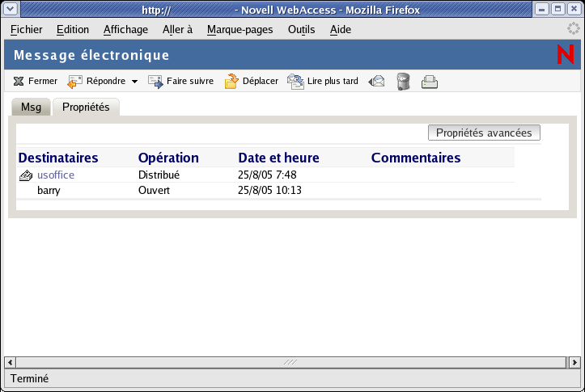Screen dimensions: 585x392
Task: Click the Date et heure column header
Action: click(x=278, y=158)
